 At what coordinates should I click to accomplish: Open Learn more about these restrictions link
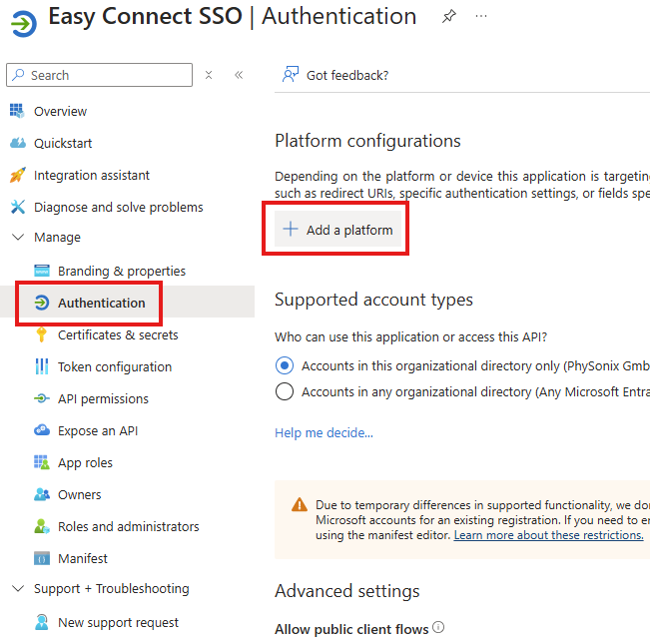[548, 535]
